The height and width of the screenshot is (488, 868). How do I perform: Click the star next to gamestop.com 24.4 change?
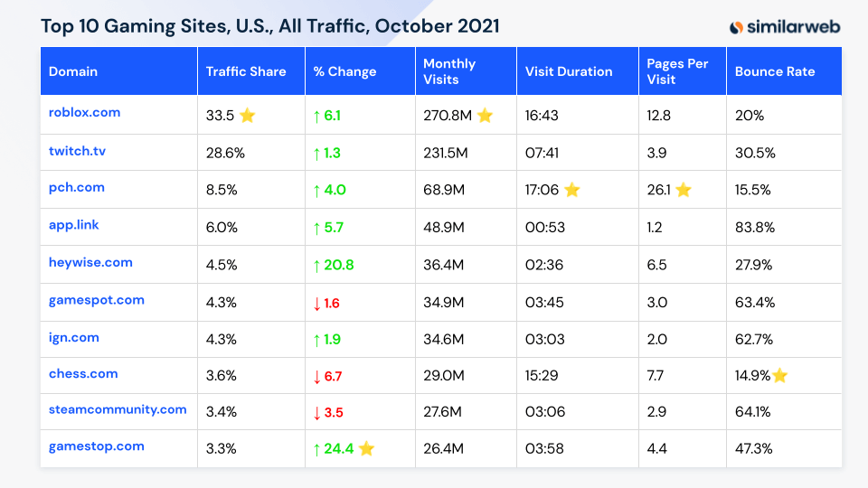tap(366, 449)
